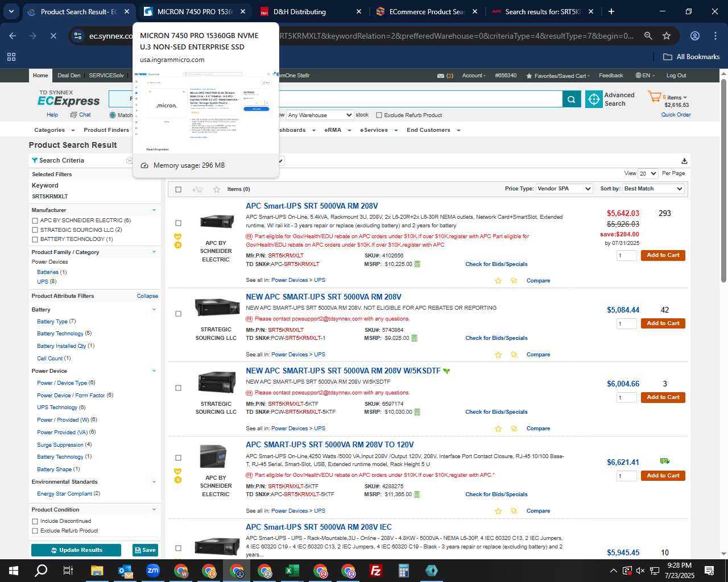The width and height of the screenshot is (728, 582).
Task: Enable Exclude Refurb Product filter in sidebar
Action: coord(35,531)
